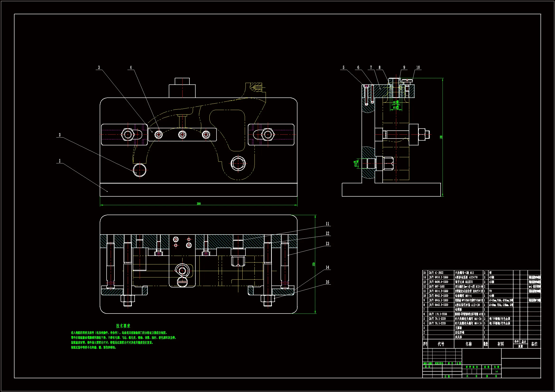Click the 代号 column header cell

441,344
